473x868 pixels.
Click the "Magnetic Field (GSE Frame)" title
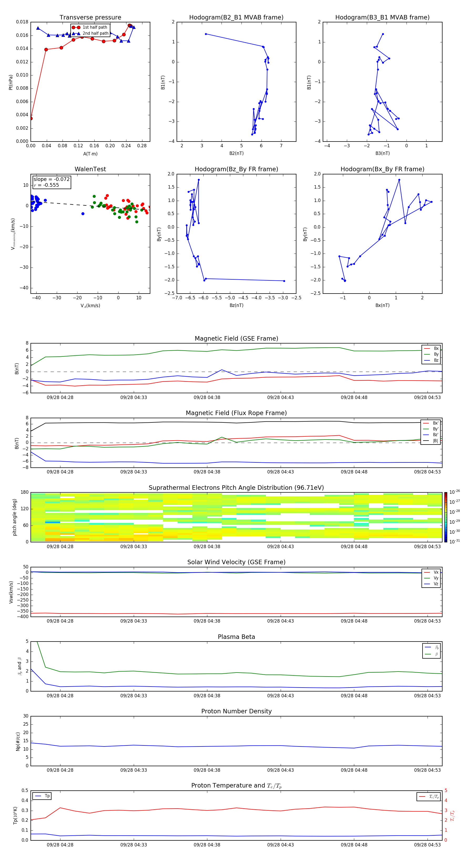coord(236,339)
